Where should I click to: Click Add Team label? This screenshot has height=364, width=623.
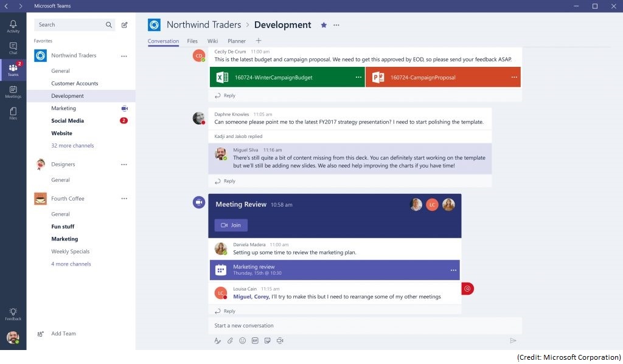tap(63, 334)
